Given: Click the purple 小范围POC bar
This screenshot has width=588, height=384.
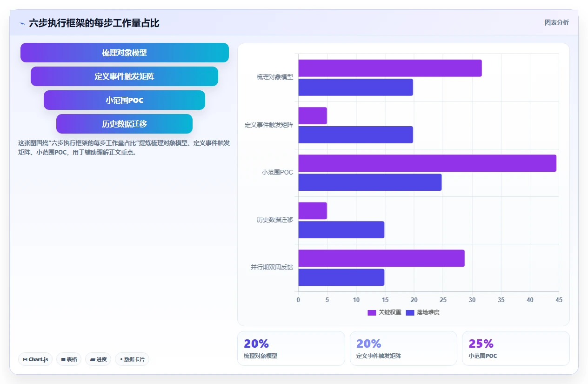Looking at the screenshot, I should (427, 163).
